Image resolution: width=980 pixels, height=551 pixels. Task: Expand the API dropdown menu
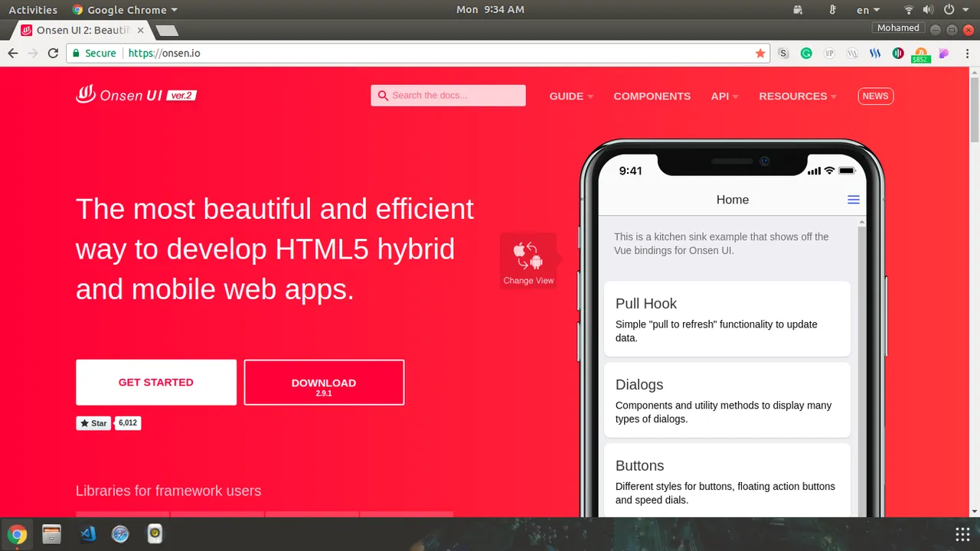tap(724, 96)
